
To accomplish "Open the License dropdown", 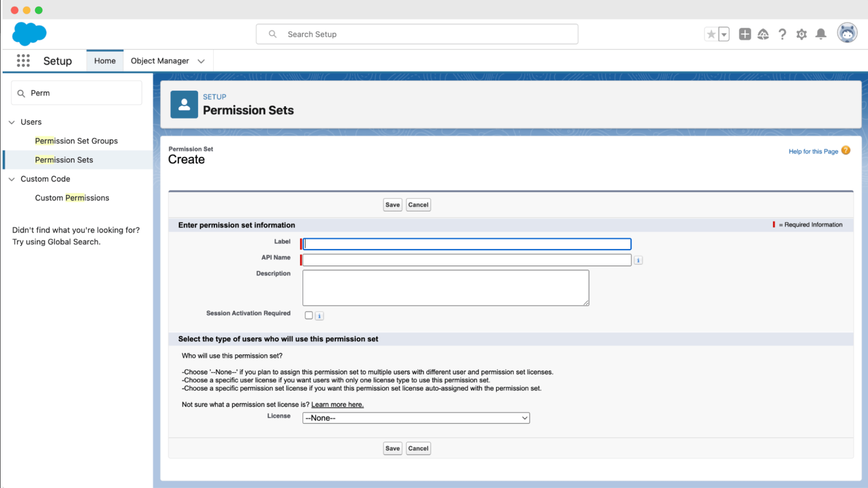I will click(x=416, y=418).
